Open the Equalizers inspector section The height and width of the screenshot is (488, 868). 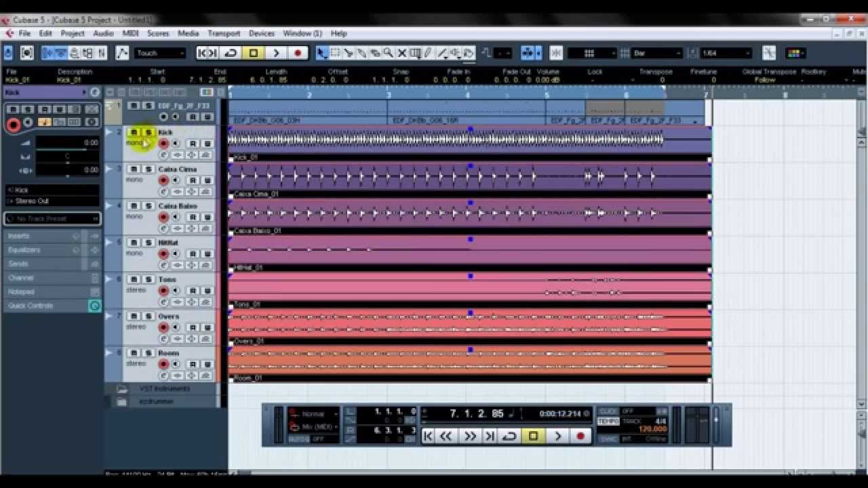(x=52, y=250)
